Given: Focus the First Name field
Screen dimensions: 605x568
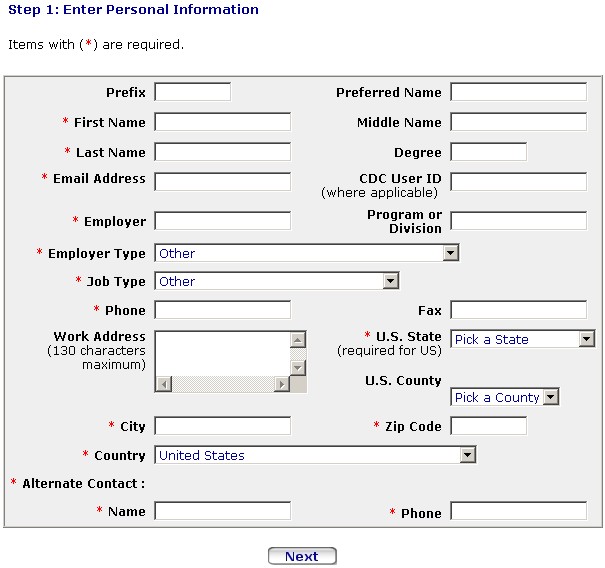Looking at the screenshot, I should point(223,122).
